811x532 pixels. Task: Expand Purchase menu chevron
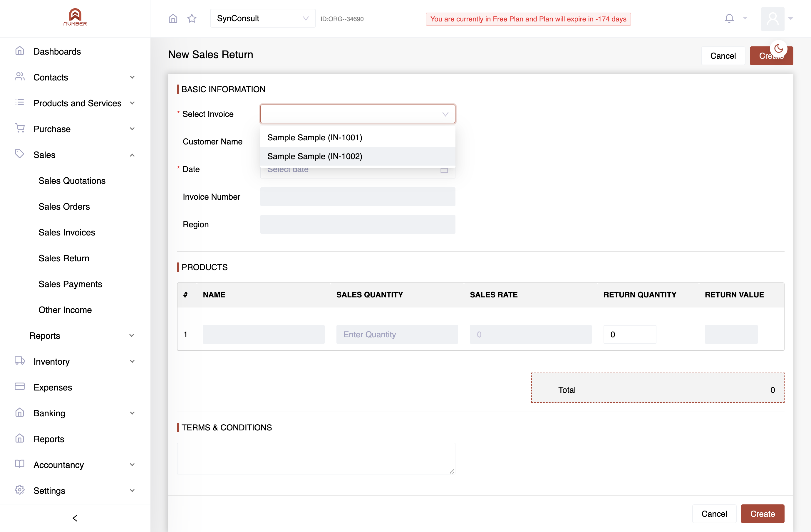click(x=132, y=129)
